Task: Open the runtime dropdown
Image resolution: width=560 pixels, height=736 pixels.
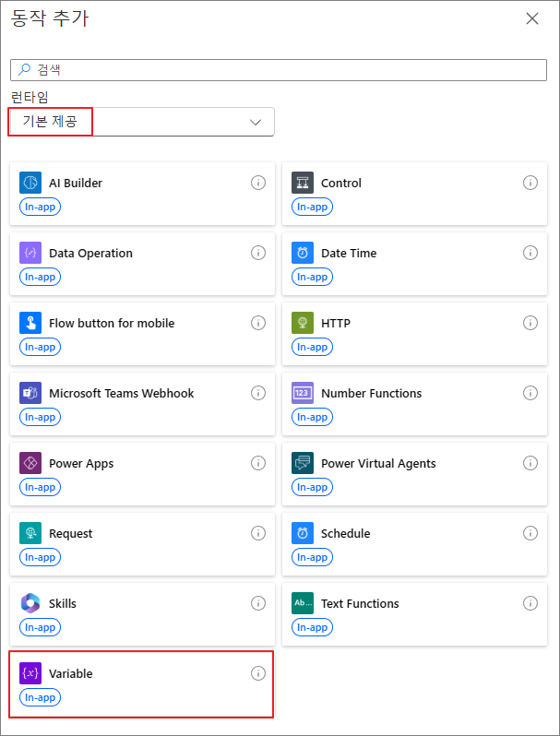Action: [142, 122]
